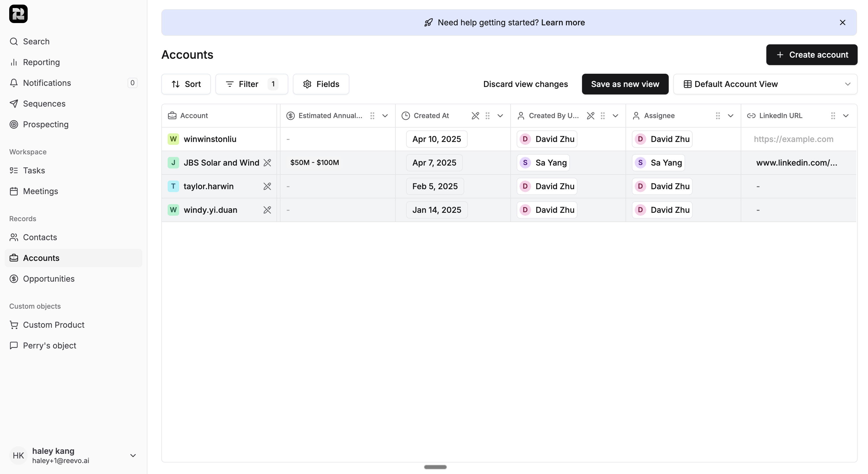
Task: Open Filter panel with 1 active filter
Action: click(251, 84)
